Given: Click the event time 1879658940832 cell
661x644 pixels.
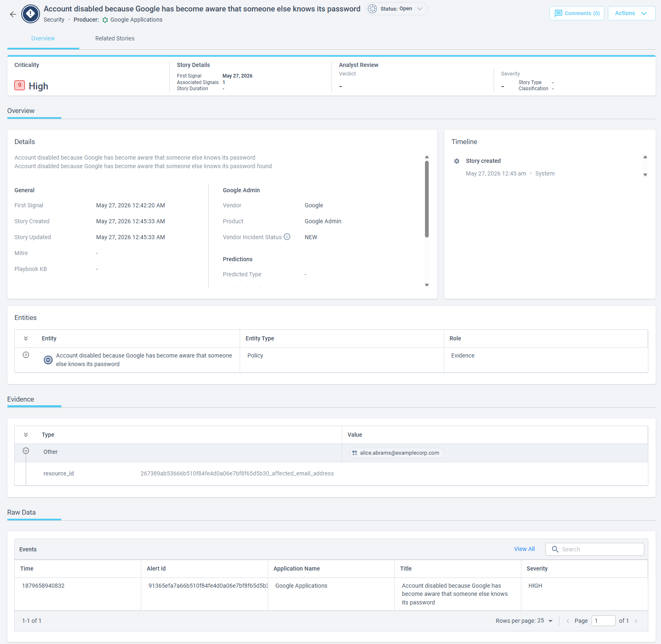Looking at the screenshot, I should pos(78,594).
